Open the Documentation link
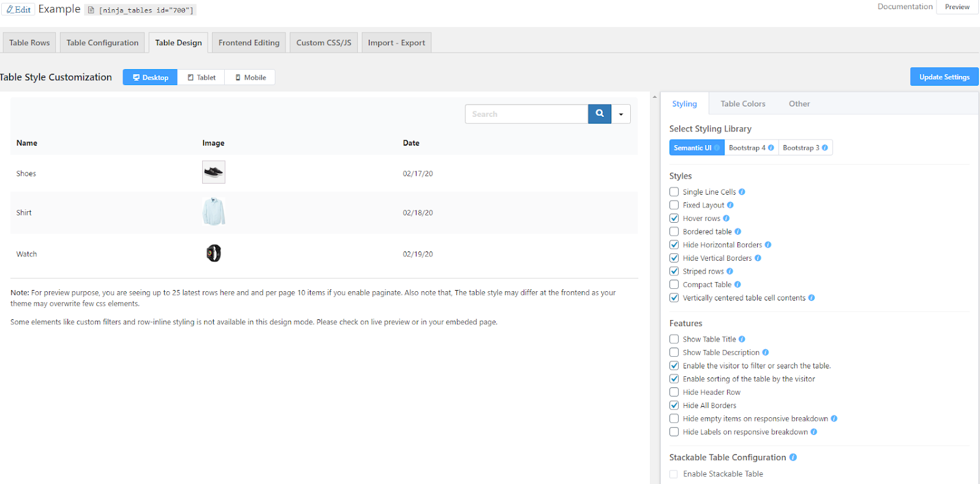The image size is (980, 484). [x=905, y=7]
